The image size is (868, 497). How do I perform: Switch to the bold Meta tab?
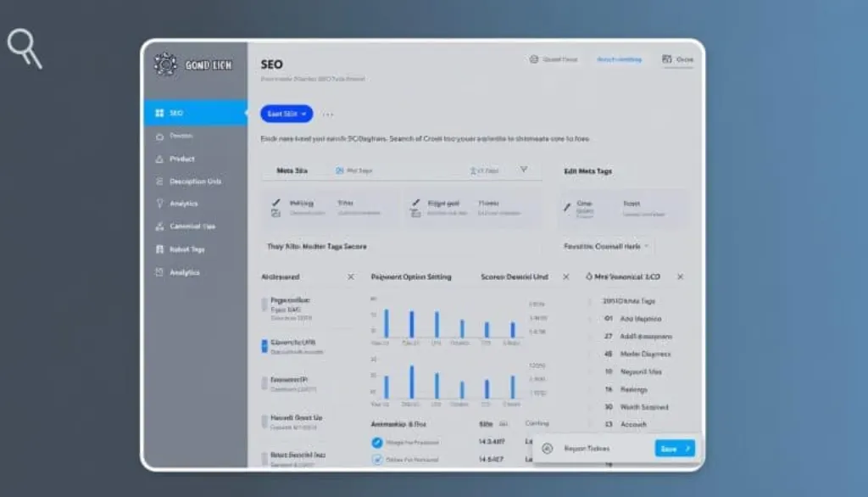coord(292,170)
